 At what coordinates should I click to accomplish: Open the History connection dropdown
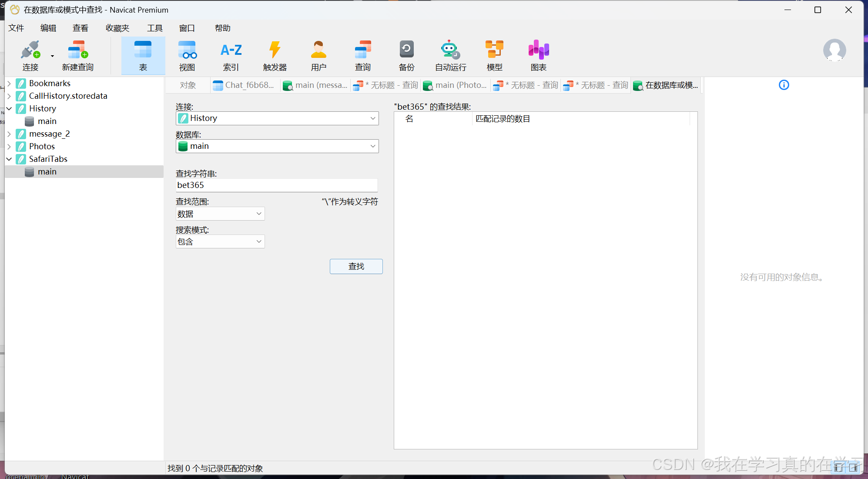point(277,118)
